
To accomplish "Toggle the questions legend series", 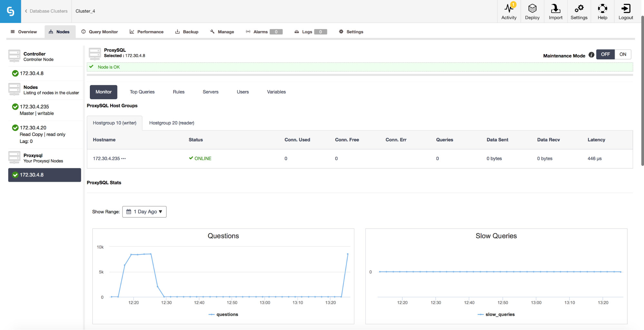I will coord(223,315).
